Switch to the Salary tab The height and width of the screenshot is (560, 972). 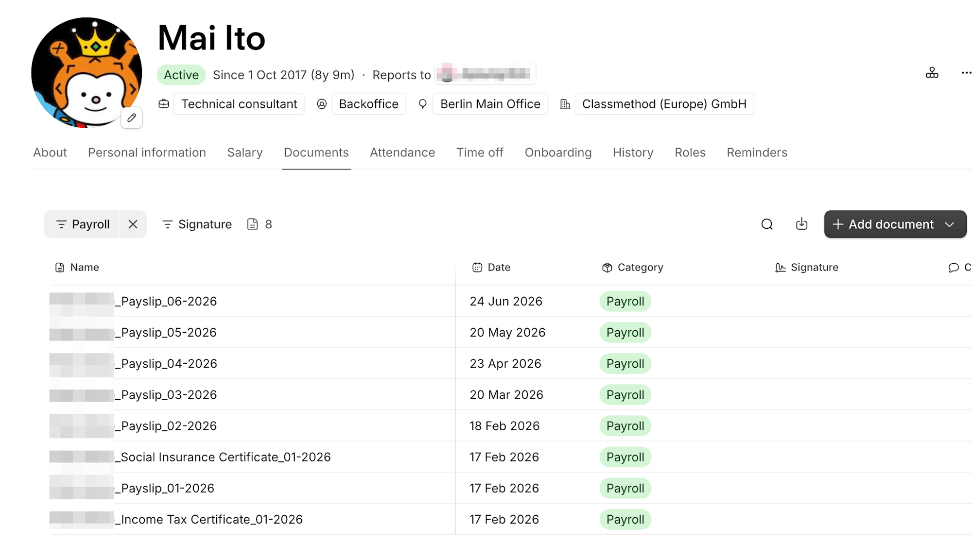coord(245,153)
